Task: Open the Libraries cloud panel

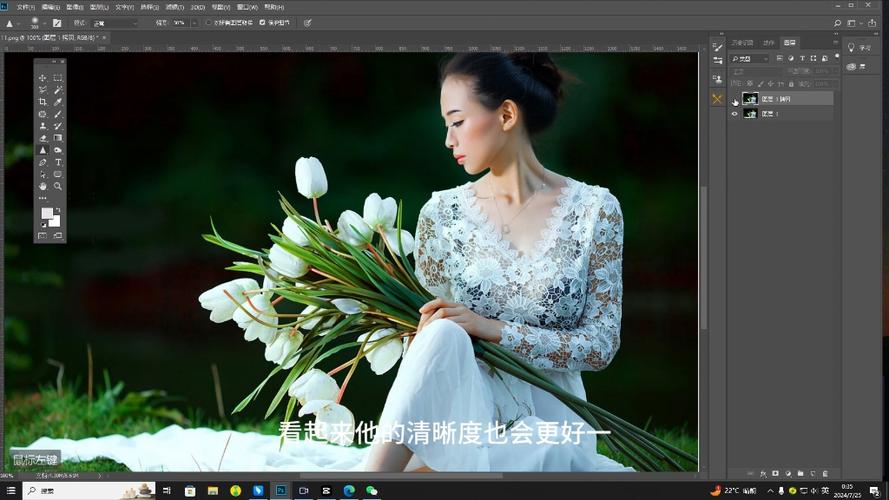Action: tap(851, 67)
